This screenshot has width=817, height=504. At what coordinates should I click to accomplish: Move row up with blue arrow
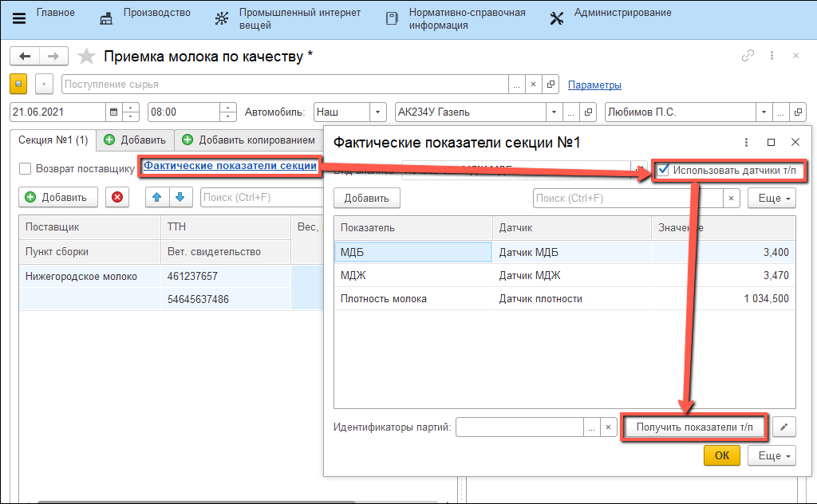pos(157,197)
